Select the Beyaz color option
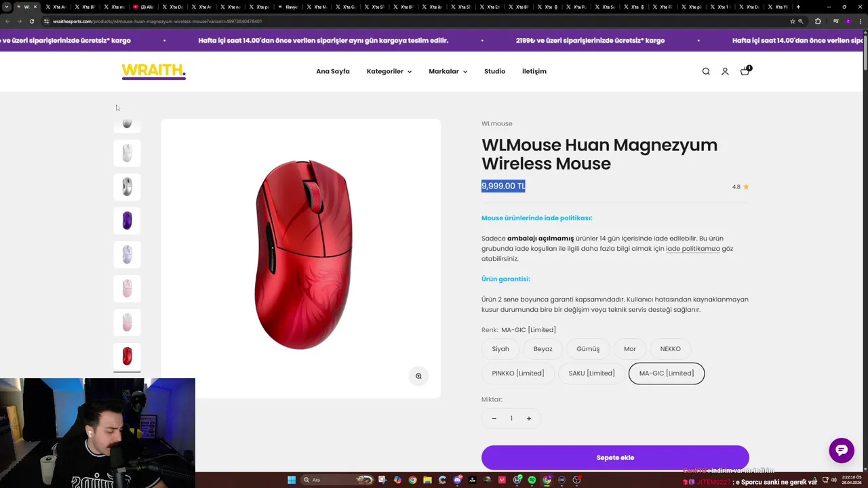Image resolution: width=868 pixels, height=488 pixels. coord(543,349)
